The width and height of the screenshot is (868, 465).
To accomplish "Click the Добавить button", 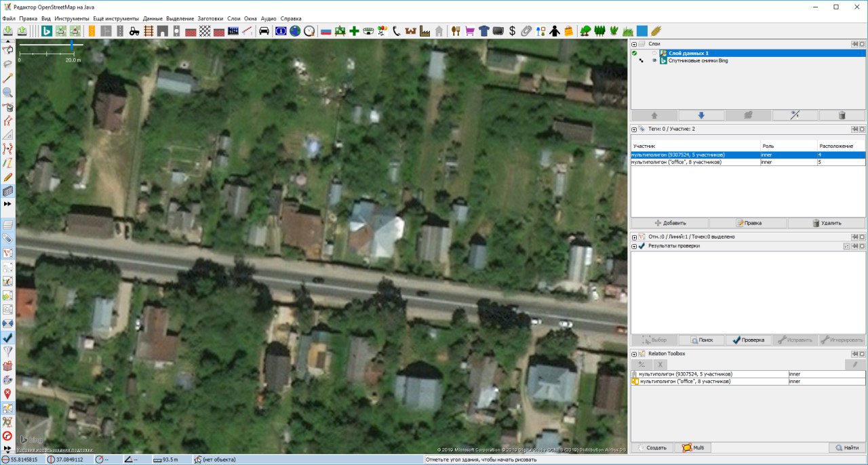I will pos(670,223).
